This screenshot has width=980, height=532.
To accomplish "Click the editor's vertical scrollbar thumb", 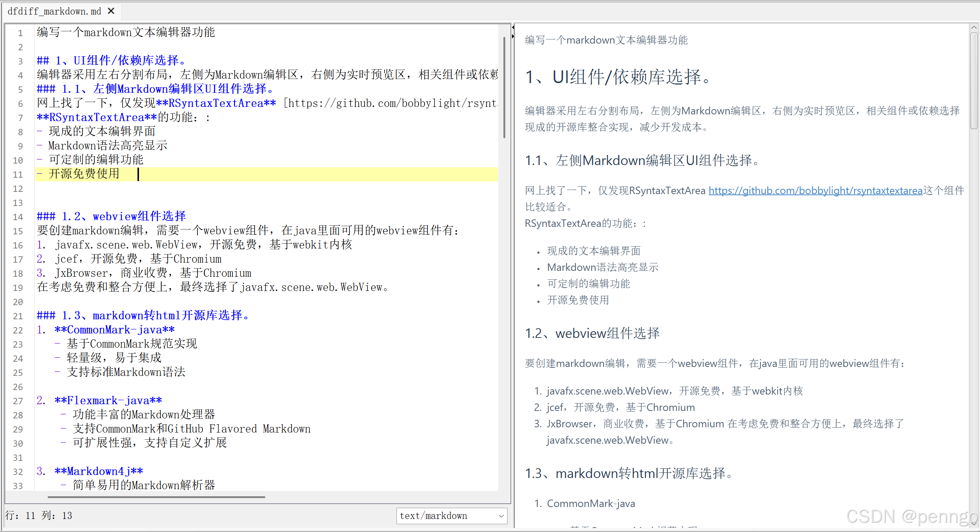I will [x=504, y=88].
